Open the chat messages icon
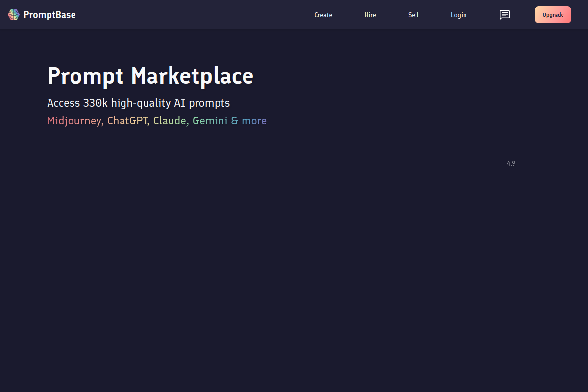Image resolution: width=588 pixels, height=392 pixels. click(505, 15)
